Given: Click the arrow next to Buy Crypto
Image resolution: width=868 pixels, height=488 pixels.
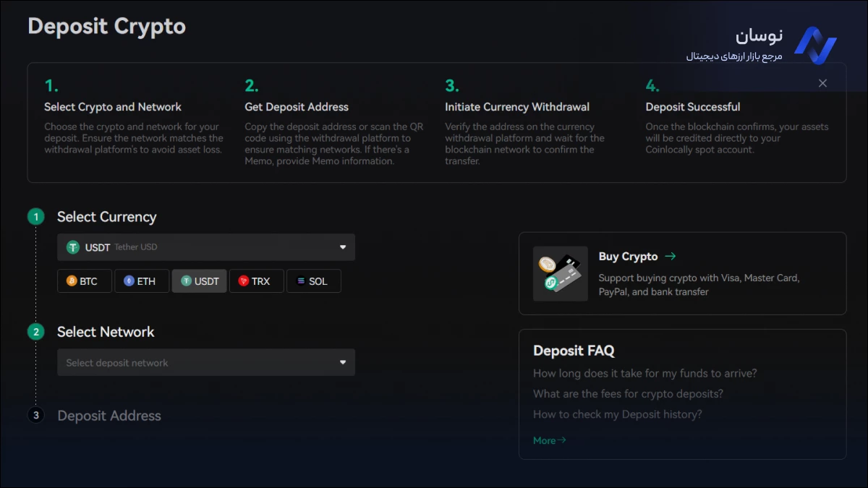Looking at the screenshot, I should pos(670,256).
